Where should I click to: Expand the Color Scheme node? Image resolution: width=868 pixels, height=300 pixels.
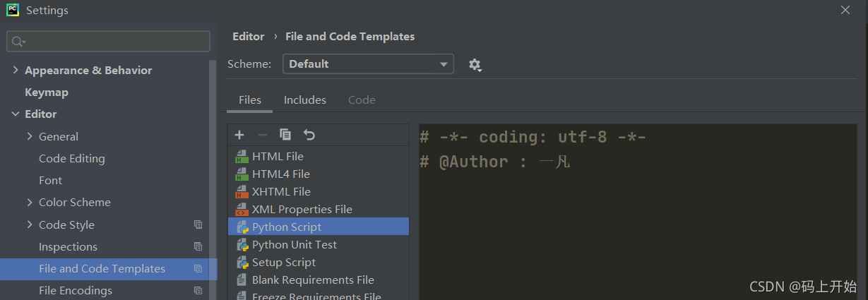coord(30,203)
